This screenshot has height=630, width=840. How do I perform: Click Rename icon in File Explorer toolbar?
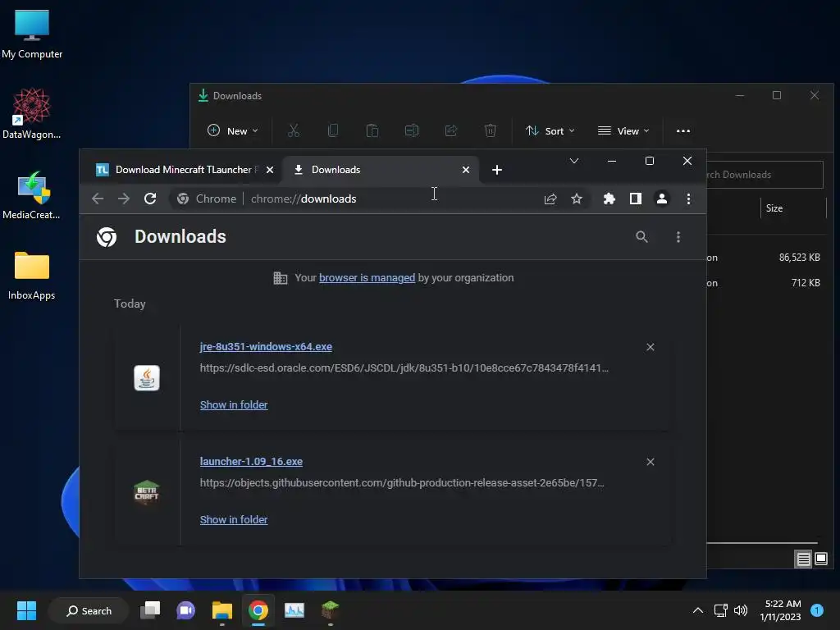[412, 130]
